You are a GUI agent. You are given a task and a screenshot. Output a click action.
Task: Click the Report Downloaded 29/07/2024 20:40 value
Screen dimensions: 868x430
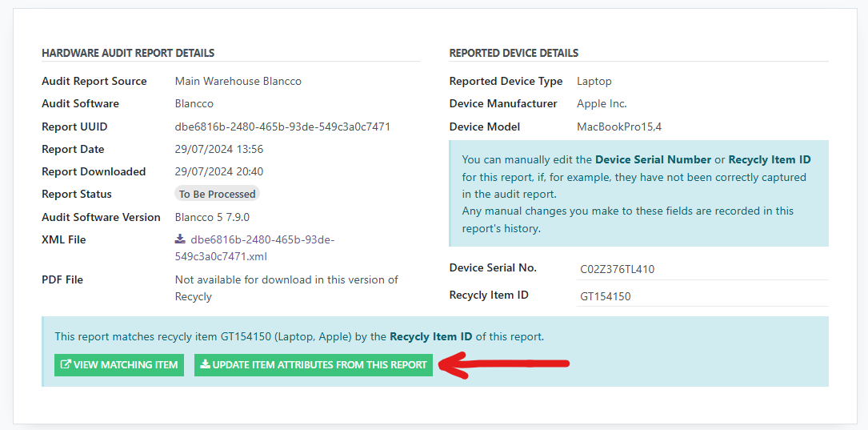coord(218,172)
